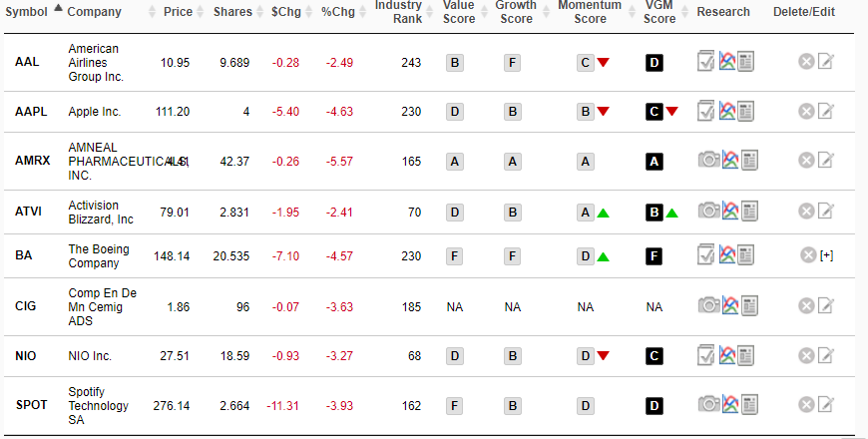Remove the AAL position using delete icon
The width and height of the screenshot is (868, 439).
pyautogui.click(x=806, y=62)
